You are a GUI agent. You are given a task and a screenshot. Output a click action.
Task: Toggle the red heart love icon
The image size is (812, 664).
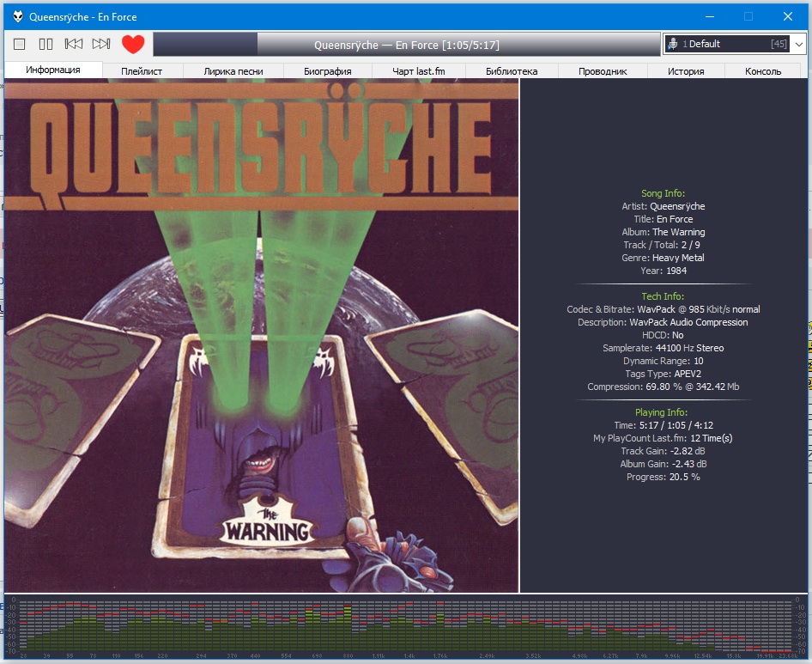click(133, 44)
